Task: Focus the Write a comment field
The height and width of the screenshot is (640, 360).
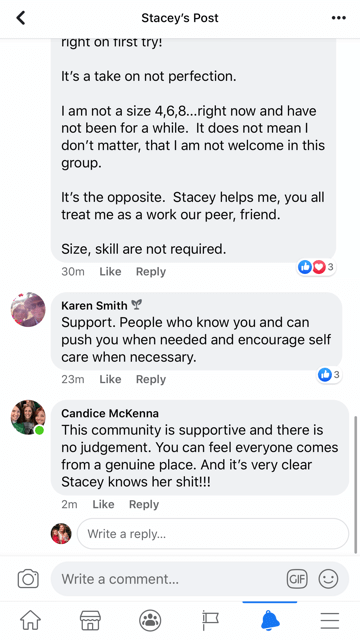Action: 200,579
